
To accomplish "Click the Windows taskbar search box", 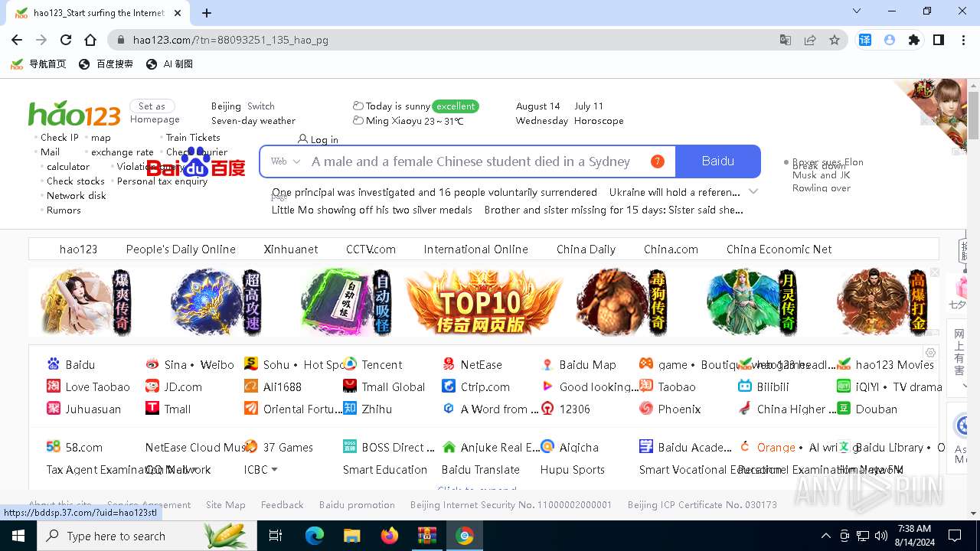I will (x=147, y=536).
